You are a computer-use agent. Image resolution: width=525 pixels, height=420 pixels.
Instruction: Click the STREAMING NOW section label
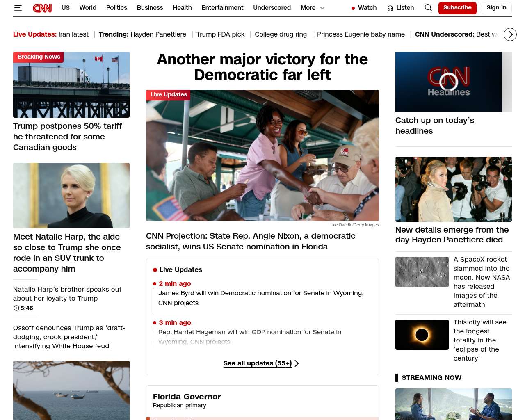pos(431,378)
